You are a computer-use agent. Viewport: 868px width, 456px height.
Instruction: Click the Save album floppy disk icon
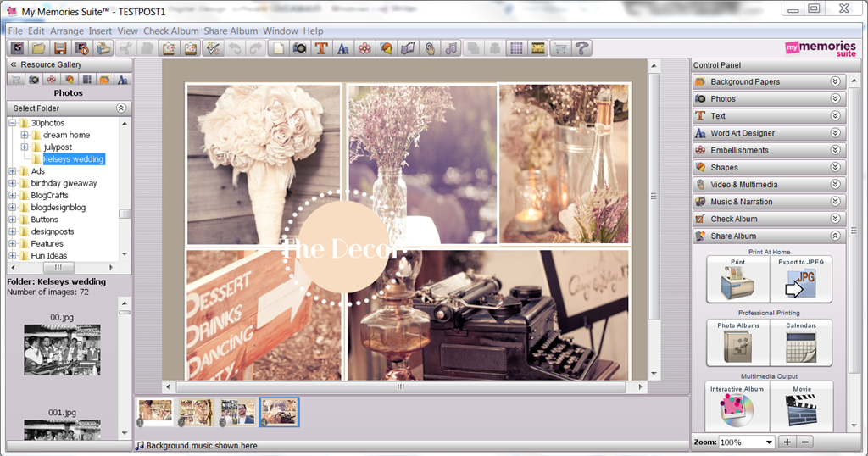coord(60,48)
